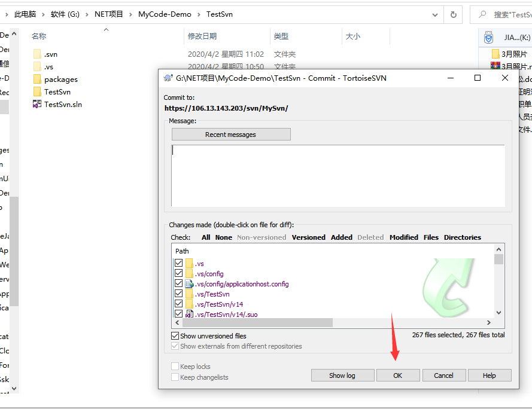Image resolution: width=532 pixels, height=409 pixels.
Task: Select the TestSvn.sln solution file icon
Action: [37, 104]
